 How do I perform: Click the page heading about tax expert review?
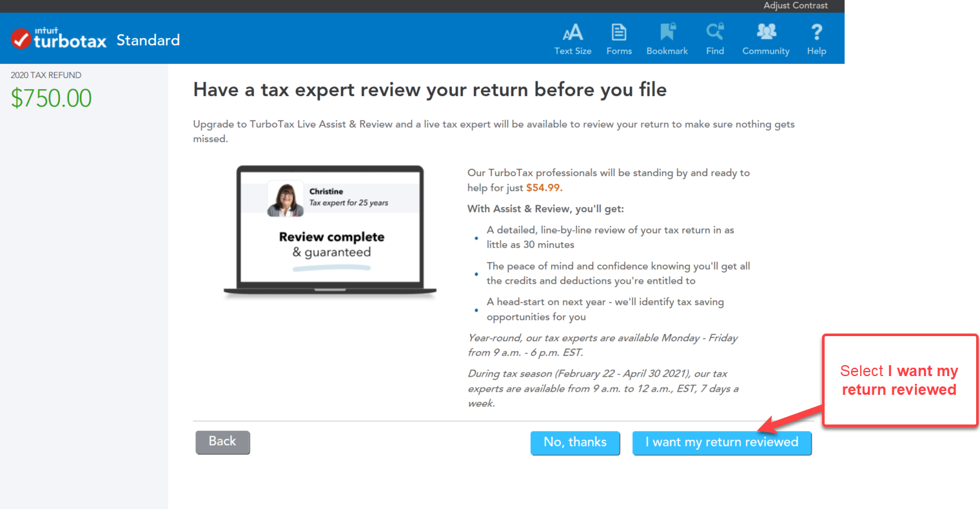coord(430,90)
